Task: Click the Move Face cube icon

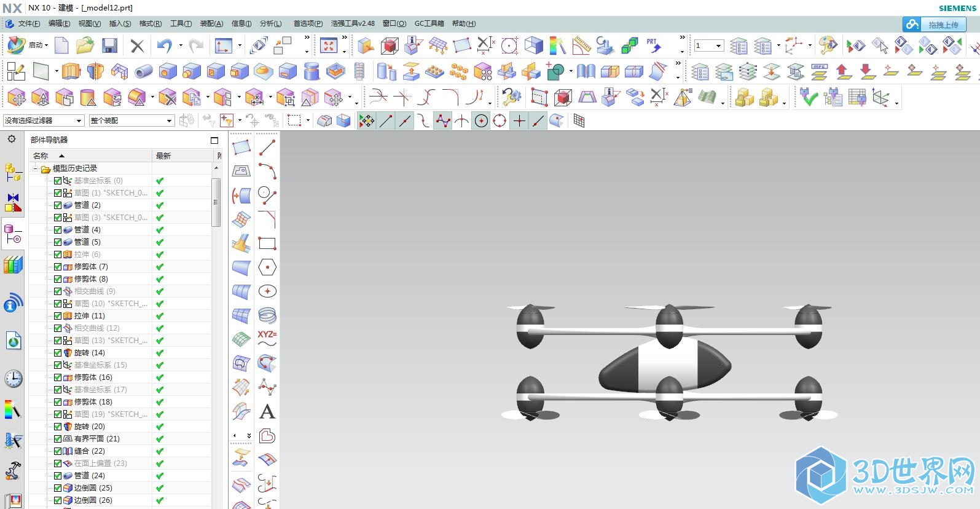Action: [17, 97]
